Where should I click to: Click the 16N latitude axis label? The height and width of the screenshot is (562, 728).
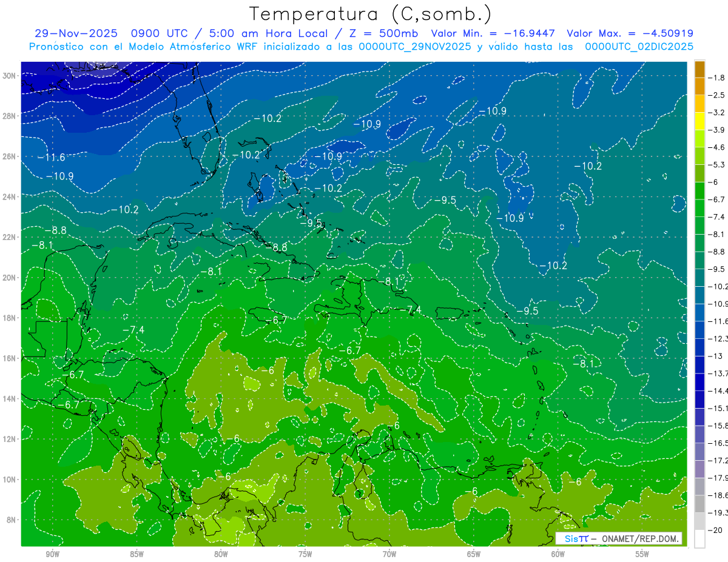coord(10,358)
